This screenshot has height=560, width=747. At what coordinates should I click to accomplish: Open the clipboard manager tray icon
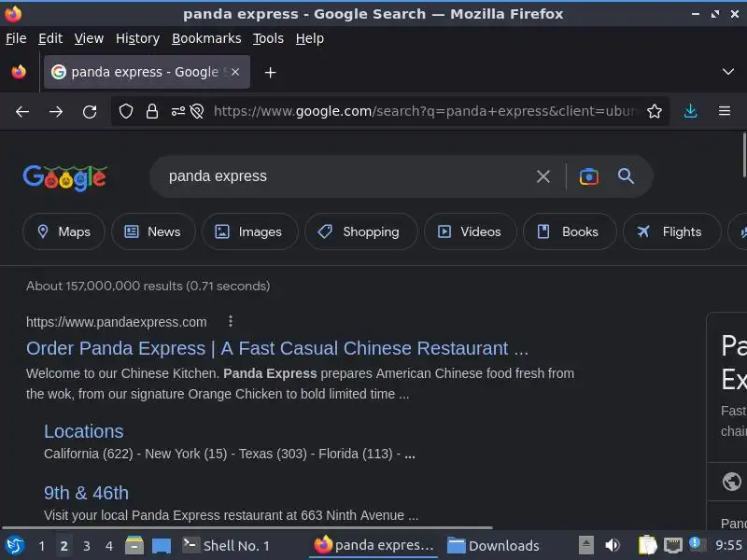coord(647,545)
